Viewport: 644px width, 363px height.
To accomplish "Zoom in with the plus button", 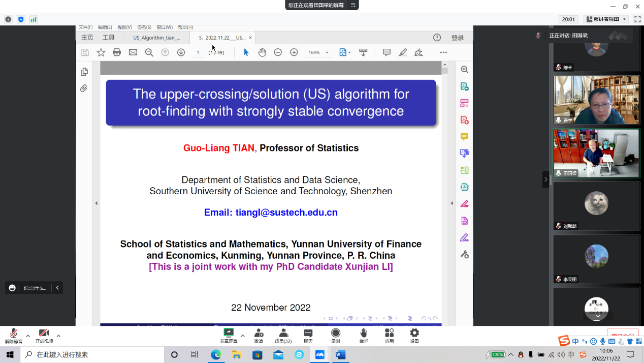I will [294, 52].
